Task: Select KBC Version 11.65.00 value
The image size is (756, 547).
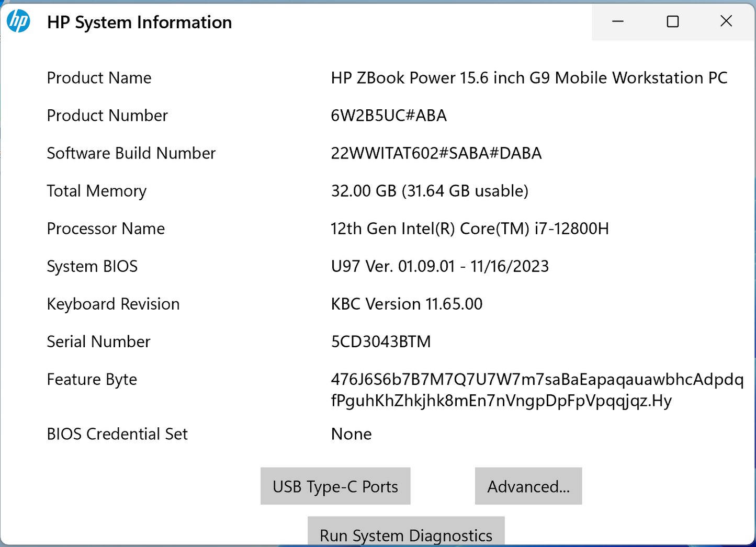Action: 407,304
